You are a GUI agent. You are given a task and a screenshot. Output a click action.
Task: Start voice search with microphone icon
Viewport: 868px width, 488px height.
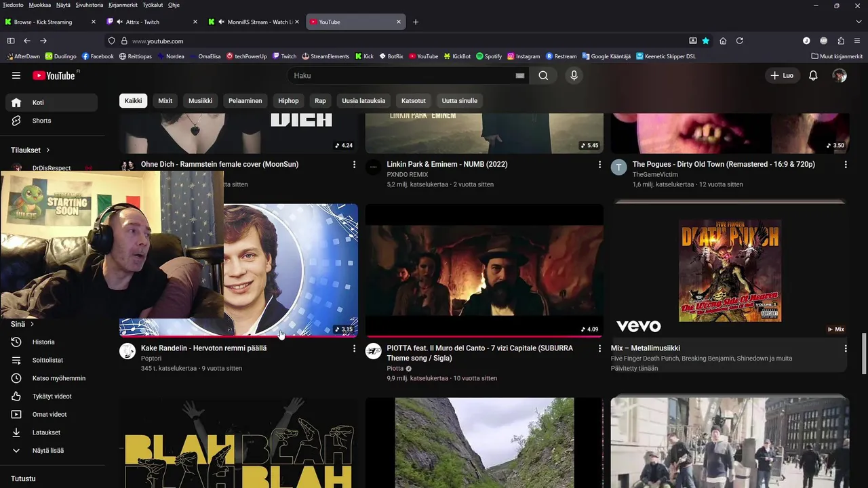(574, 75)
